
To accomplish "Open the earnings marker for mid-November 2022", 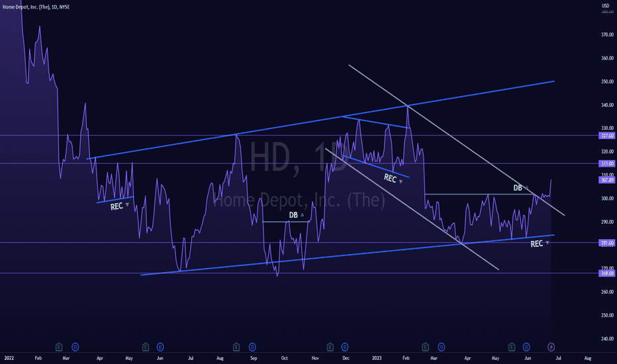I will (x=330, y=347).
